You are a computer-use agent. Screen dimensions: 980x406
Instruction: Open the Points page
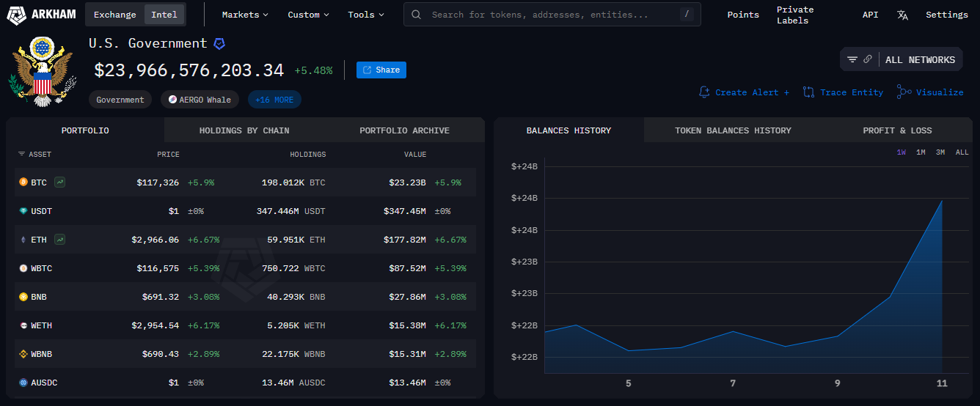click(743, 15)
